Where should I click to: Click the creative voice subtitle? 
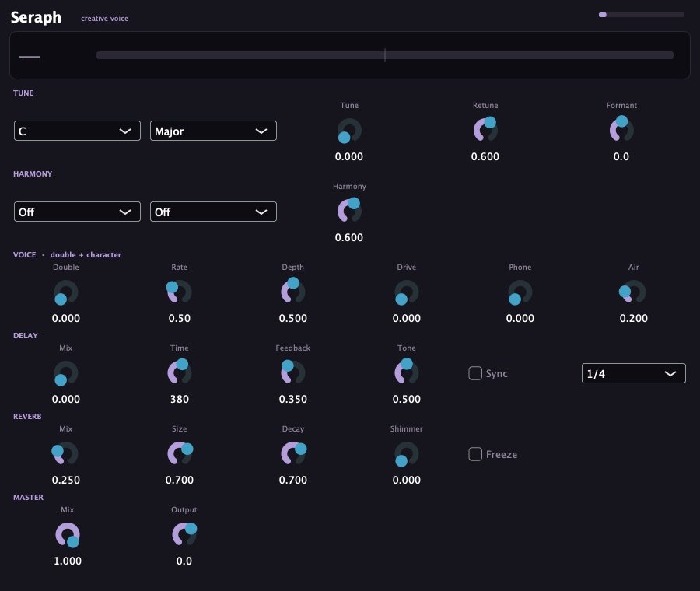coord(104,19)
